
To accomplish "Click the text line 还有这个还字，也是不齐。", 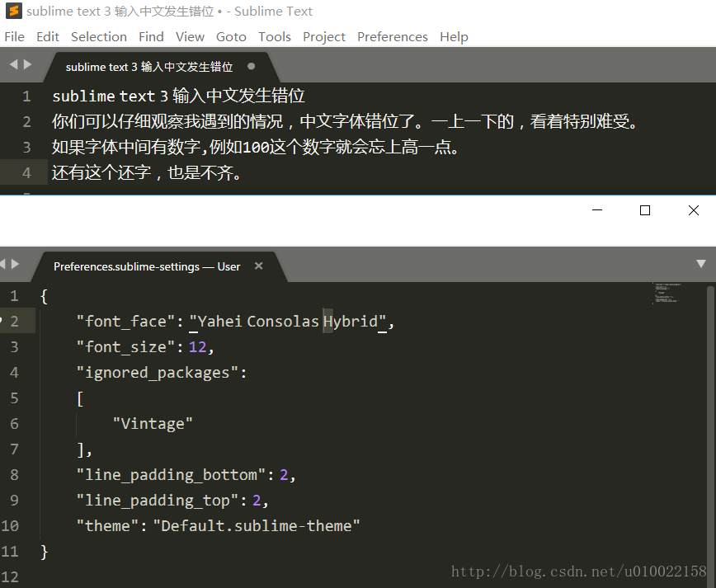I will pyautogui.click(x=147, y=172).
